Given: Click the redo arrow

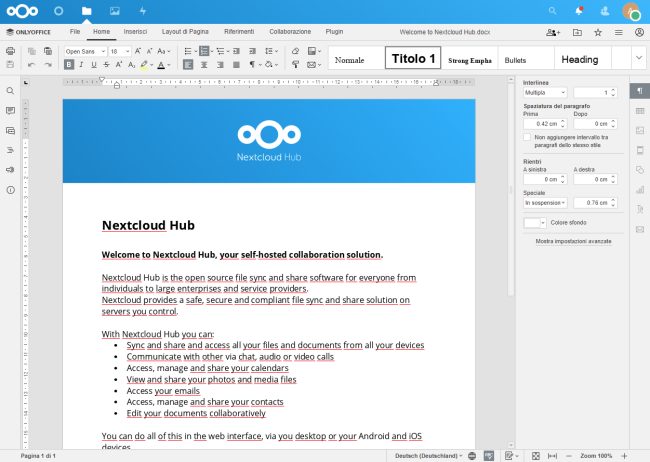Looking at the screenshot, I should tap(48, 65).
